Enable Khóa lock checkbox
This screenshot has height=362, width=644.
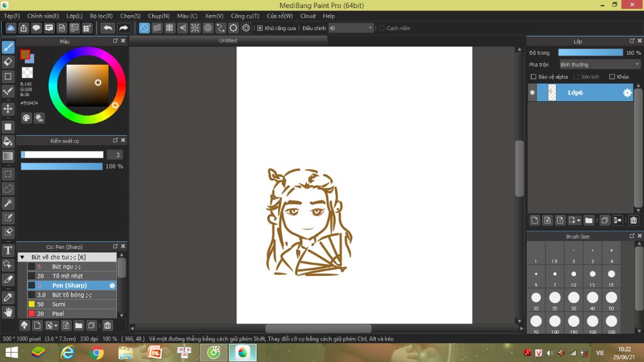612,77
